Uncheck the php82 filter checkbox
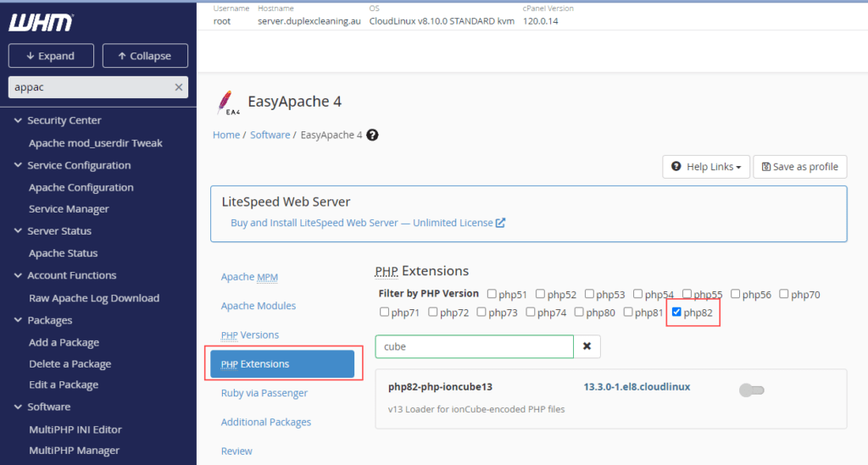Screen dimensions: 868x465 coord(676,312)
